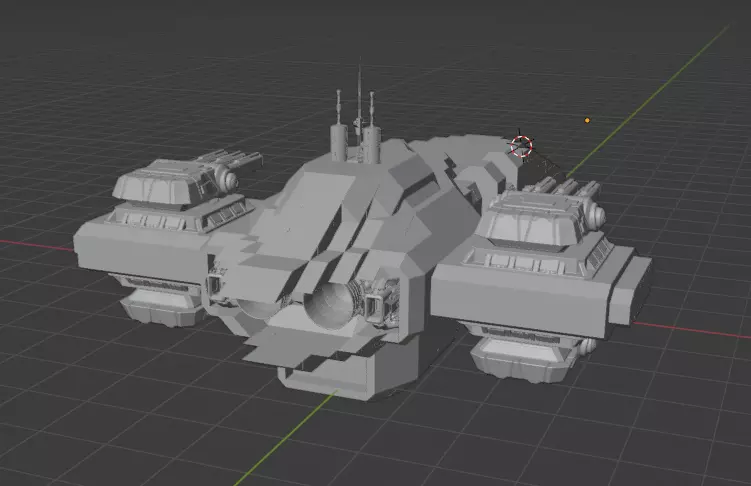Select the box block beneath the hull
This screenshot has width=751, height=486.
pos(346,368)
